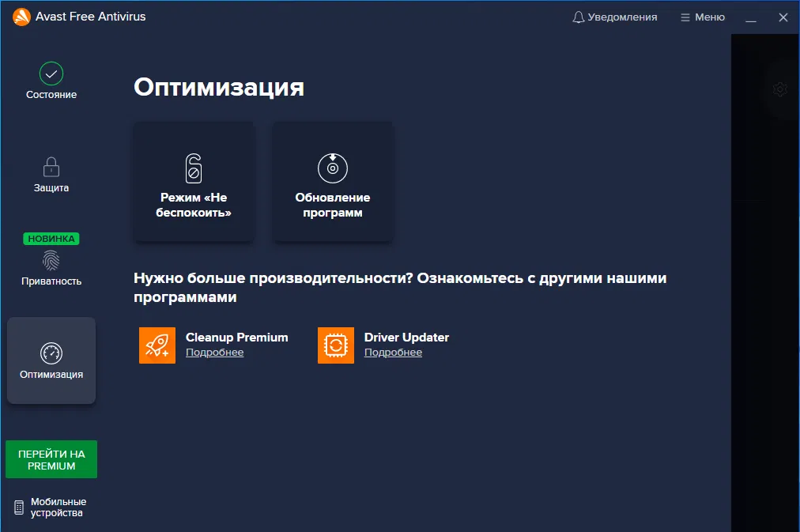Close the Avast window
This screenshot has width=800, height=532.
pos(783,17)
